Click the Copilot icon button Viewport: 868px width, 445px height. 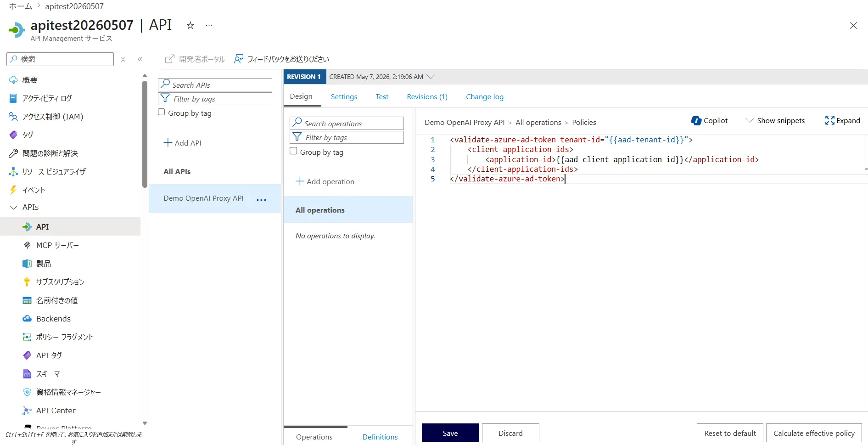709,121
